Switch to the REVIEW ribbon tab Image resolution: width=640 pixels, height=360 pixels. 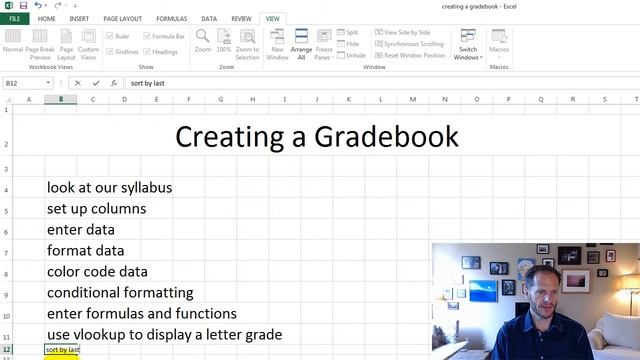[241, 19]
